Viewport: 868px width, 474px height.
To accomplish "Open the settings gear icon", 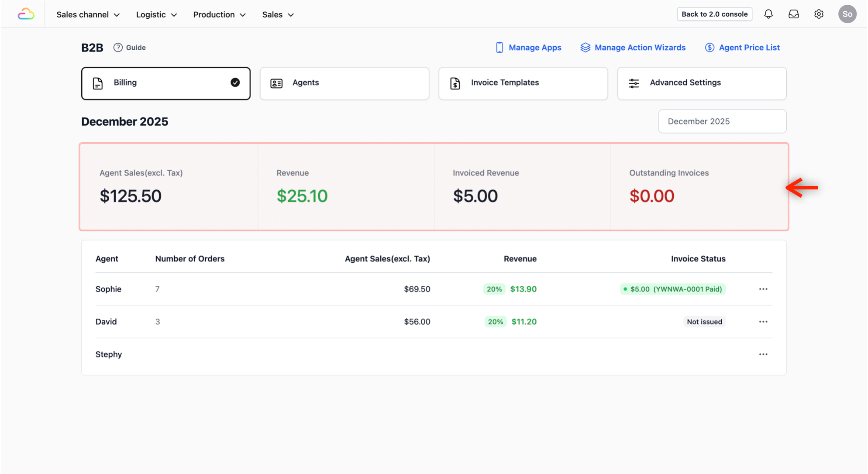I will pyautogui.click(x=819, y=14).
